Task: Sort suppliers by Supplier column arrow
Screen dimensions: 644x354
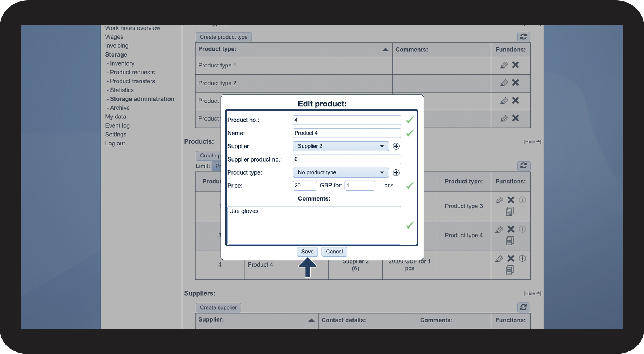Action: [311, 320]
